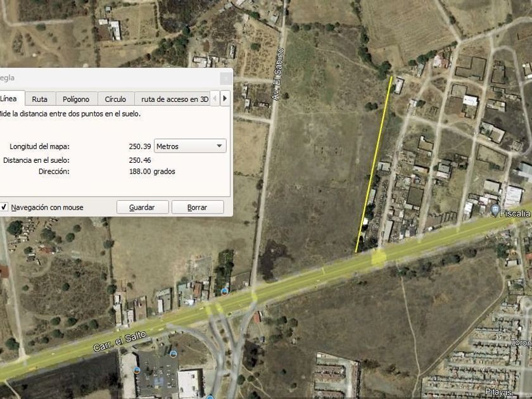Switch to the Polígono tab
The width and height of the screenshot is (532, 399).
click(76, 99)
